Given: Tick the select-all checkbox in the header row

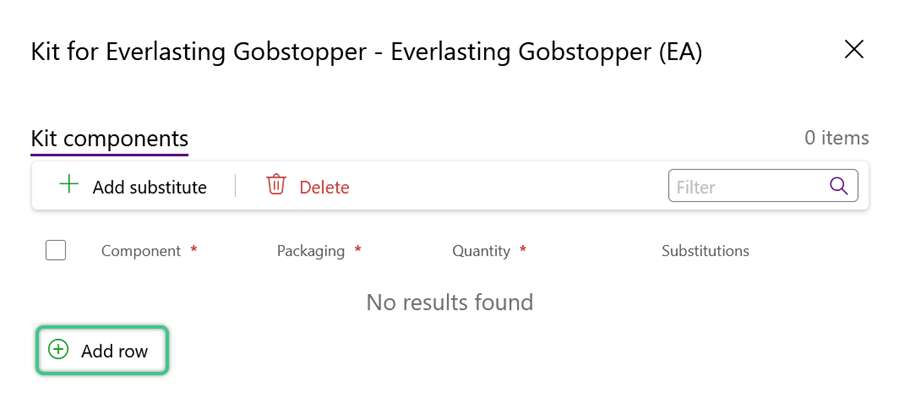Looking at the screenshot, I should pyautogui.click(x=56, y=251).
